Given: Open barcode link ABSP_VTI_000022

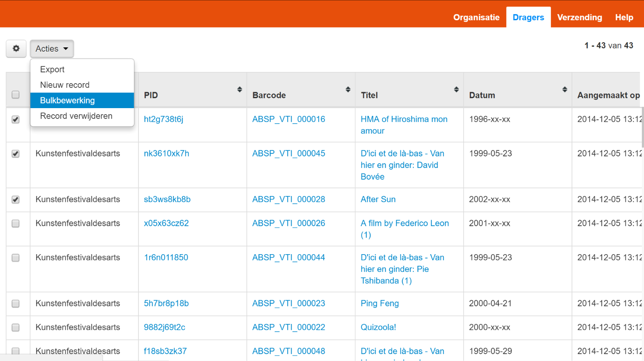Looking at the screenshot, I should (x=289, y=327).
